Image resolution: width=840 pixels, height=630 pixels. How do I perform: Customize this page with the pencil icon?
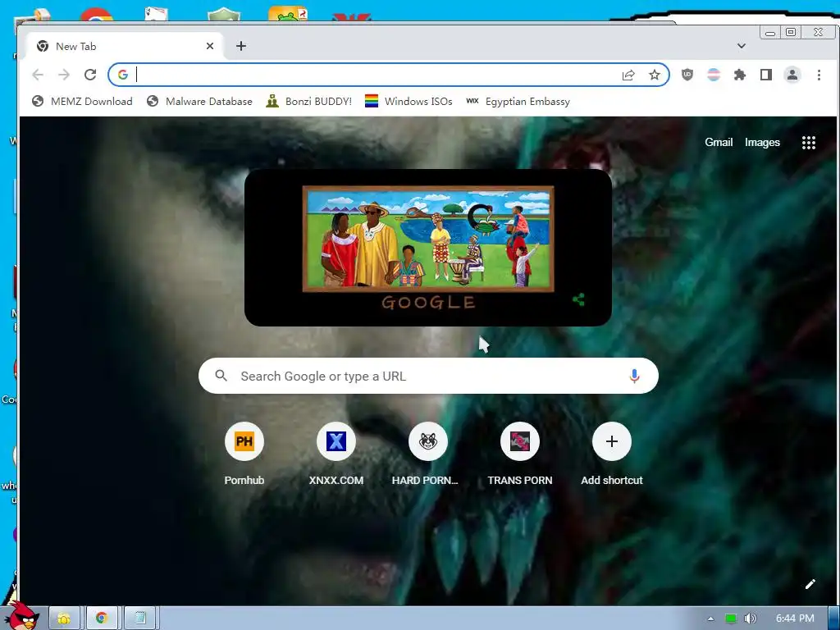click(x=810, y=584)
